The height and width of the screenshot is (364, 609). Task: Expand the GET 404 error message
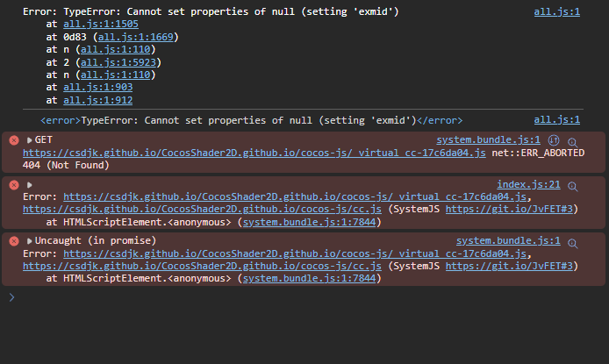pyautogui.click(x=29, y=140)
